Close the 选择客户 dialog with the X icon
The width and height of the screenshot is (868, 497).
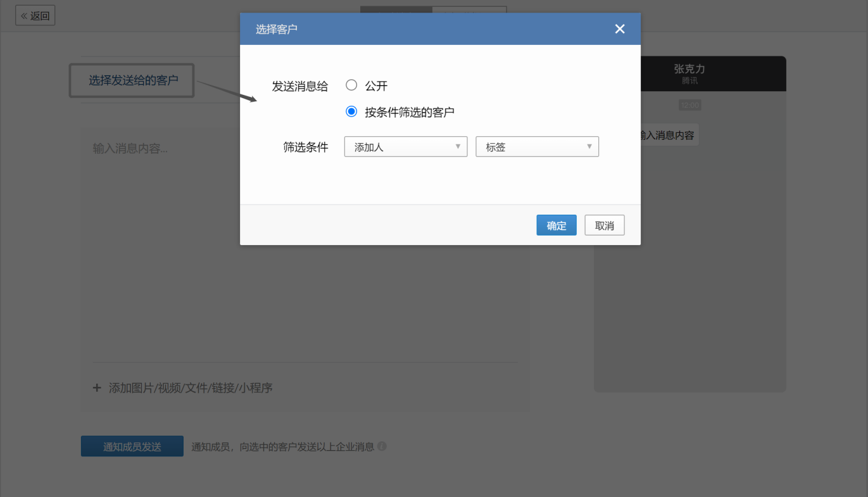point(619,28)
